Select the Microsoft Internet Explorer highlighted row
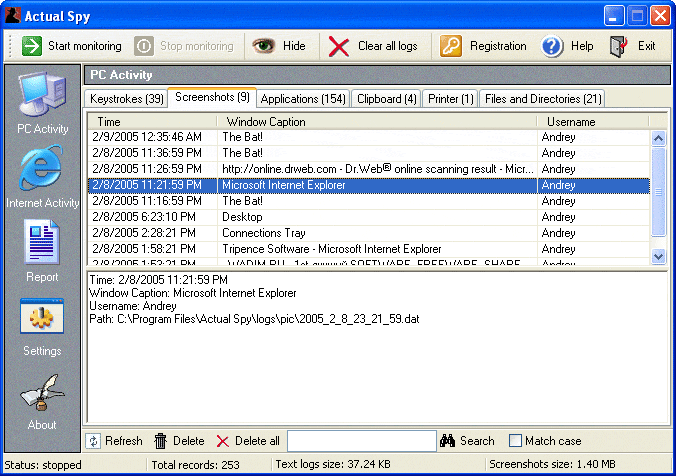This screenshot has width=676, height=476. 369,185
